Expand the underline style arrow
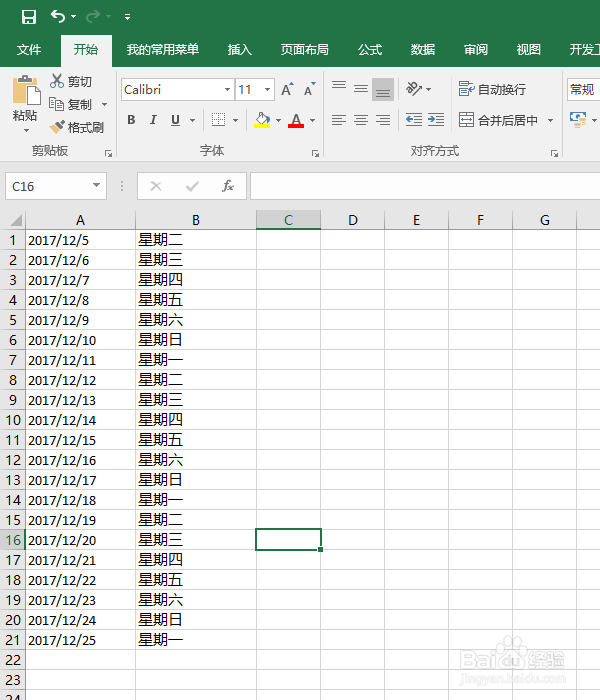 [x=192, y=120]
